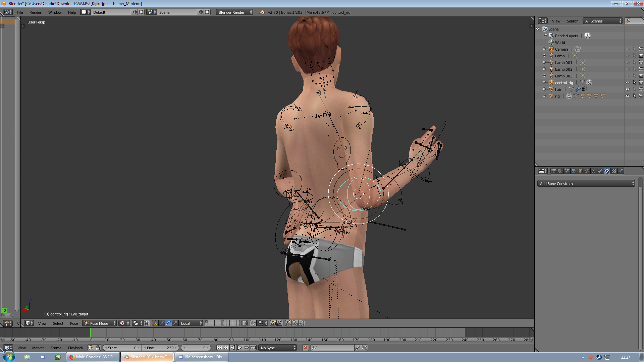Open the Object properties cube tab
644x362 pixels.
pos(580,171)
